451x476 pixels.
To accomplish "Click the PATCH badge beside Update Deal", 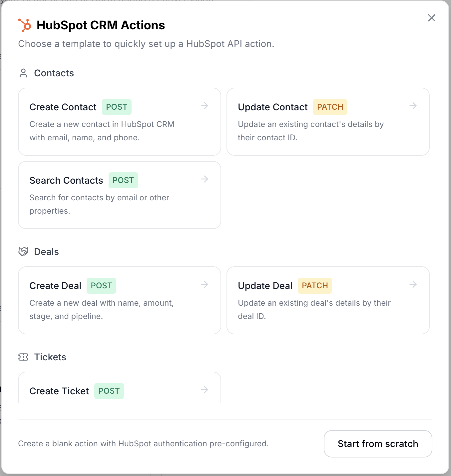I will tap(314, 285).
